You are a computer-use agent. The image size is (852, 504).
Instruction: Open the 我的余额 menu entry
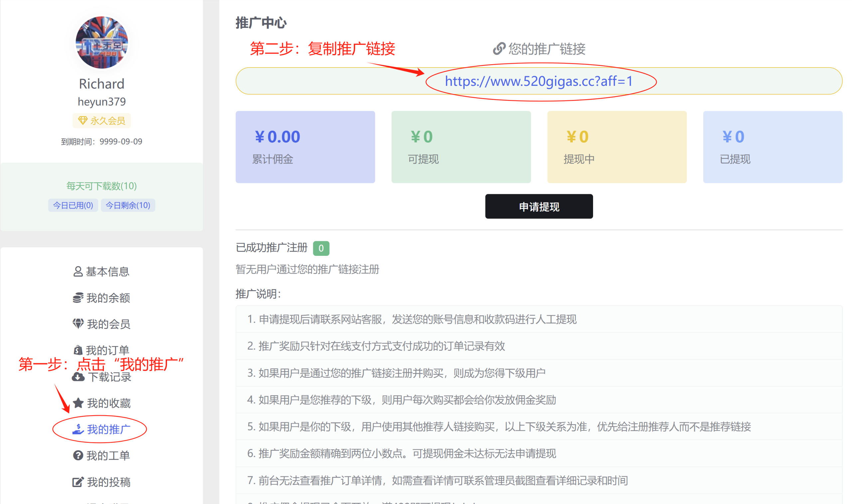(x=108, y=298)
